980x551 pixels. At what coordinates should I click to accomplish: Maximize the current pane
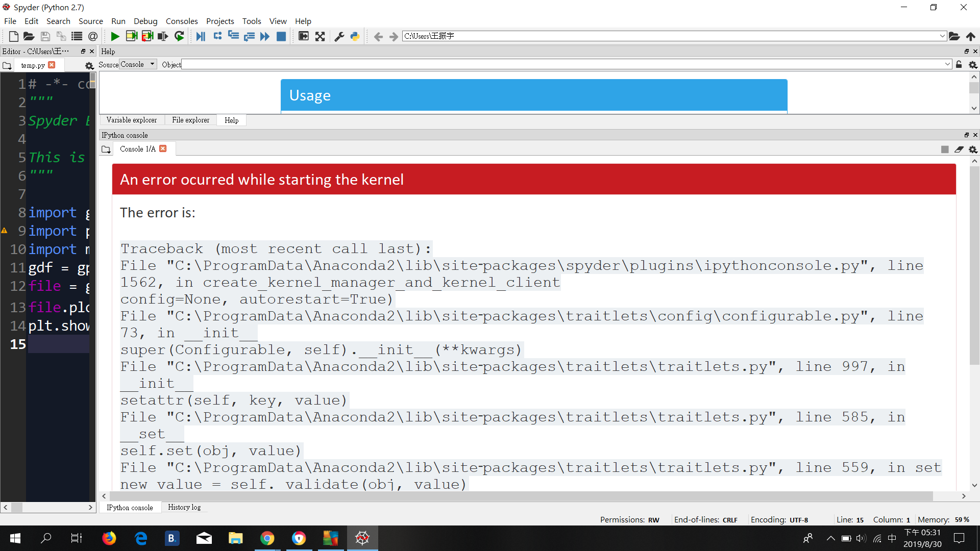pyautogui.click(x=303, y=36)
